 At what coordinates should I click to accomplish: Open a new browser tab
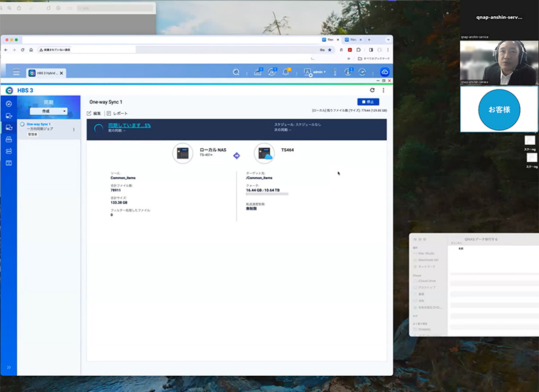click(369, 40)
